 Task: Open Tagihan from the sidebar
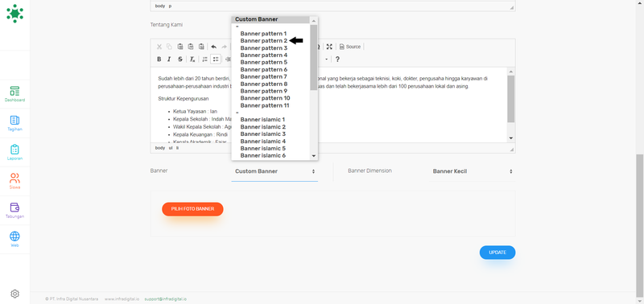[14, 123]
